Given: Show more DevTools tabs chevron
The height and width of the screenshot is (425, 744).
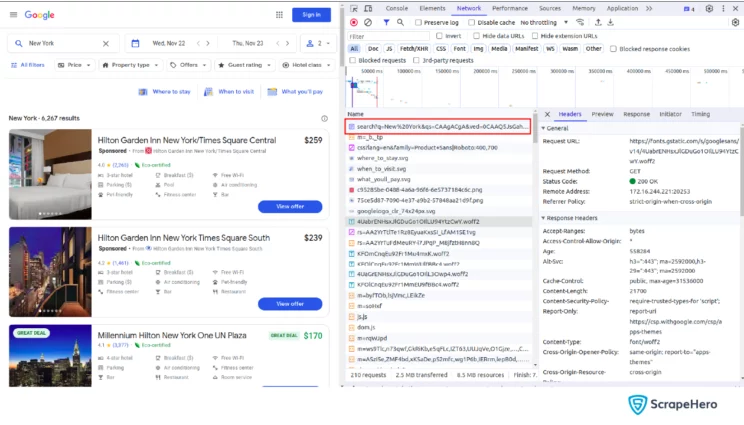Looking at the screenshot, I should [649, 9].
